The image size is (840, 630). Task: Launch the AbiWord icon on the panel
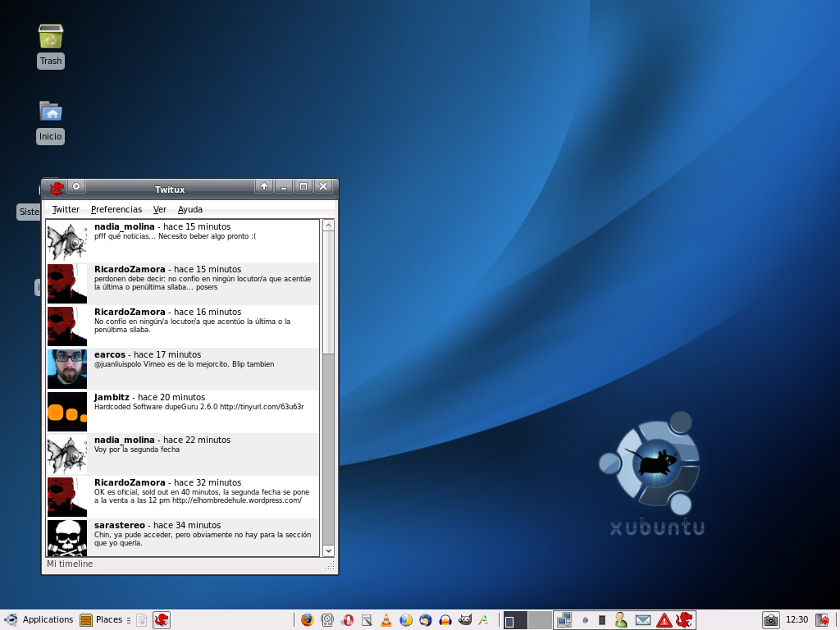(x=484, y=620)
